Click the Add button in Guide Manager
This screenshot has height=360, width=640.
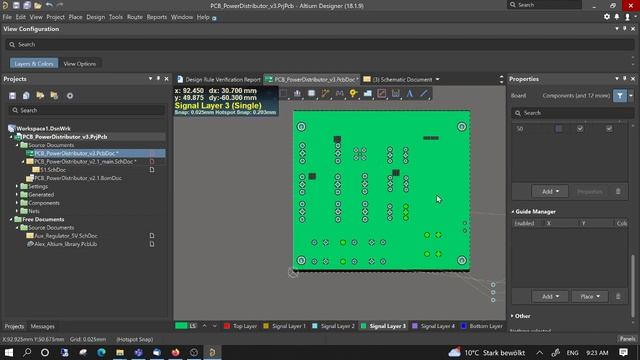coord(550,296)
